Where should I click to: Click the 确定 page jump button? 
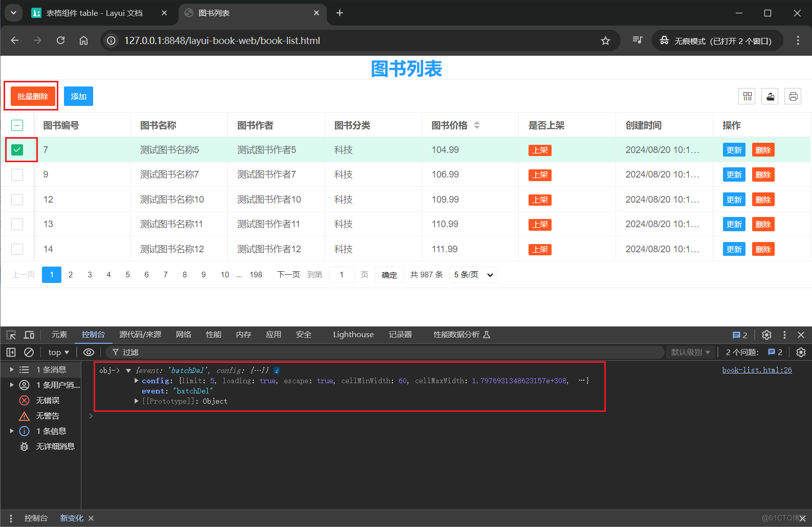tap(389, 275)
